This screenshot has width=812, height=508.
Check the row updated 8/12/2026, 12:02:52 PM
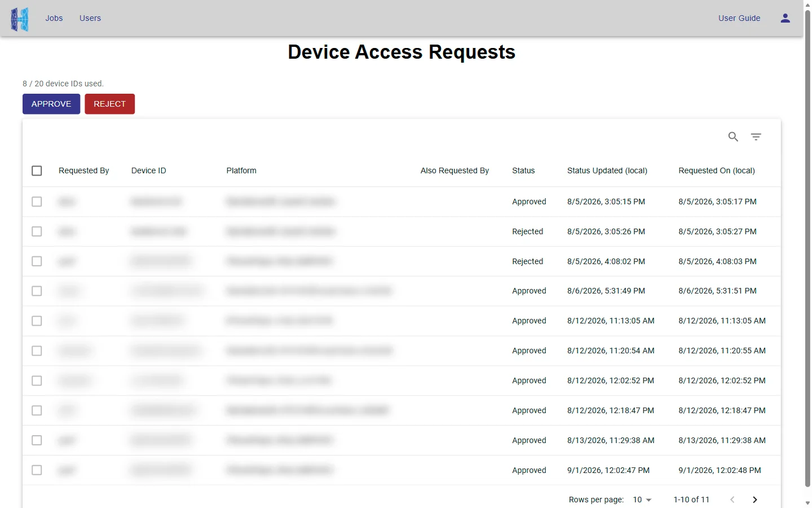(x=37, y=380)
